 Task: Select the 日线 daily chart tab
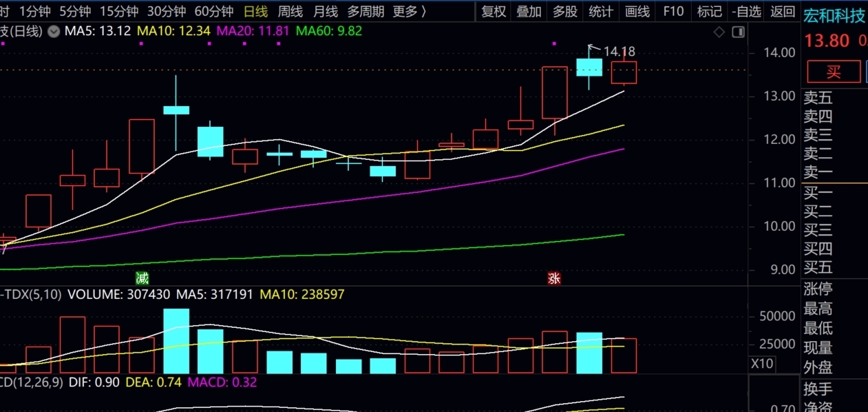[256, 11]
